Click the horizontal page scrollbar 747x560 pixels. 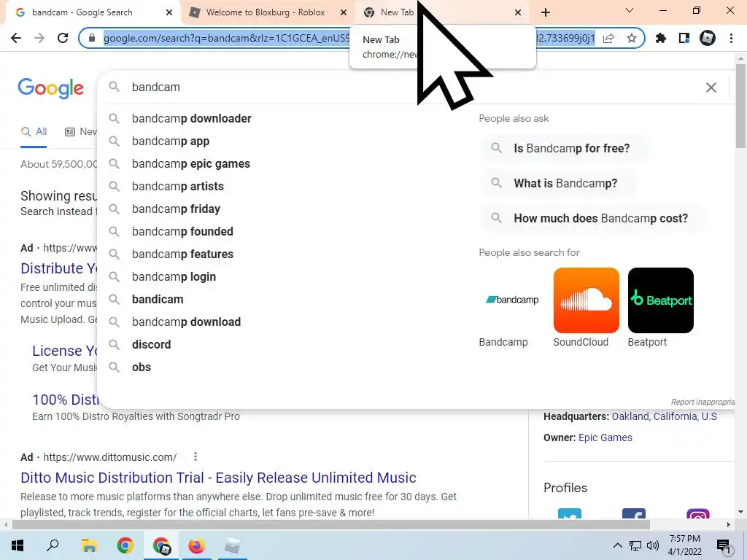click(x=331, y=525)
